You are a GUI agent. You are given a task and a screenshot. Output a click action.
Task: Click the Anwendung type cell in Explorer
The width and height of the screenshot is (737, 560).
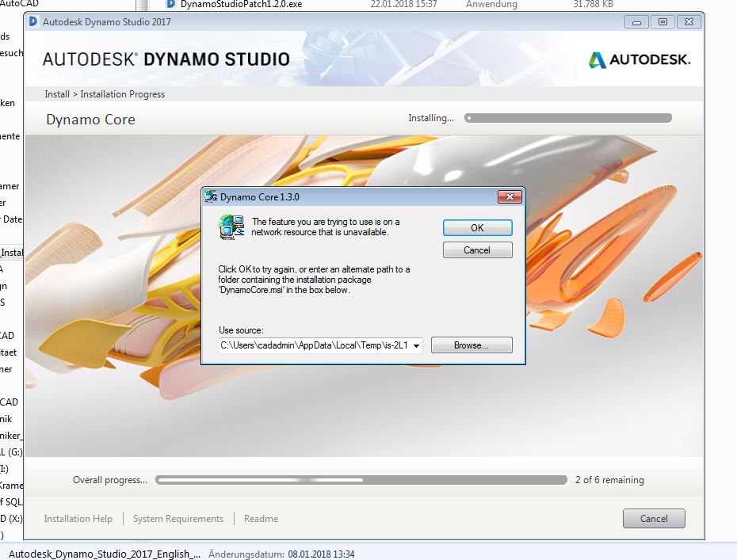(x=491, y=4)
